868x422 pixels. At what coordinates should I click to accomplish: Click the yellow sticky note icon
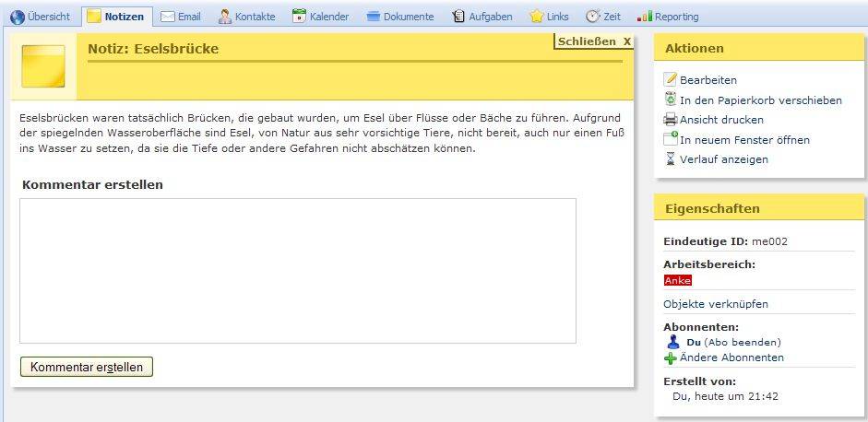pos(42,66)
